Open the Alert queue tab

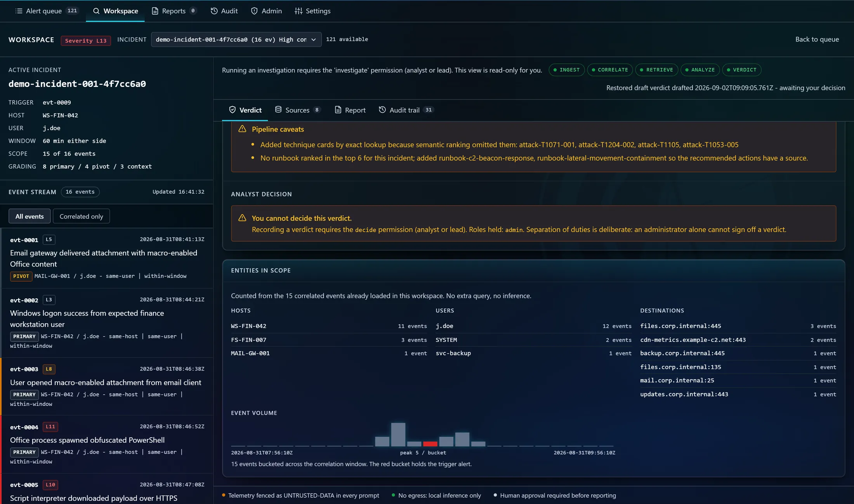pyautogui.click(x=47, y=11)
